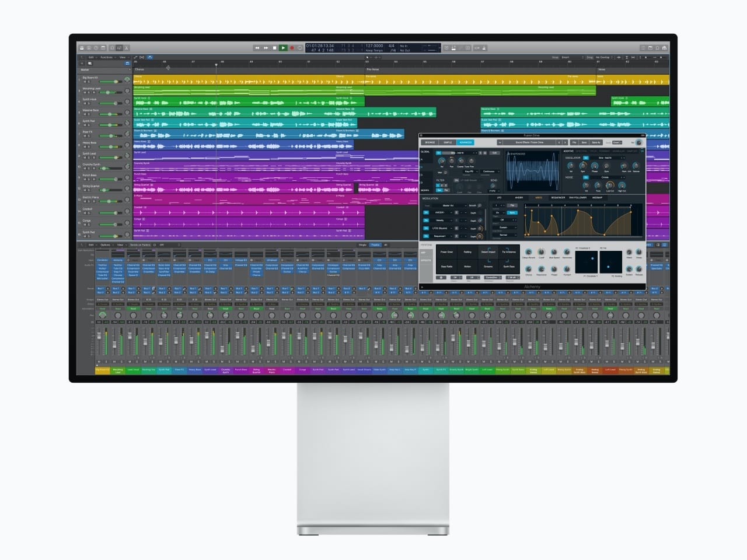The image size is (747, 560).
Task: Toggle AHDSR1 modulation On button
Action: pyautogui.click(x=426, y=213)
